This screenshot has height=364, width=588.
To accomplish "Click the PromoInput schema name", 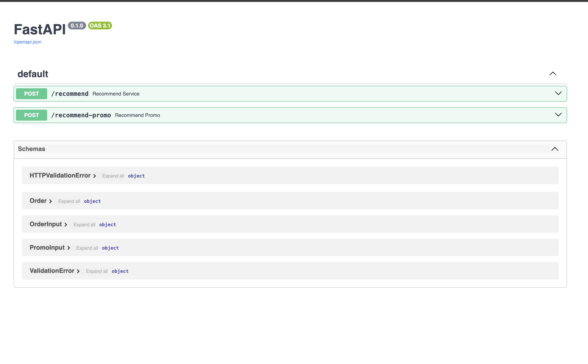I will [x=47, y=247].
